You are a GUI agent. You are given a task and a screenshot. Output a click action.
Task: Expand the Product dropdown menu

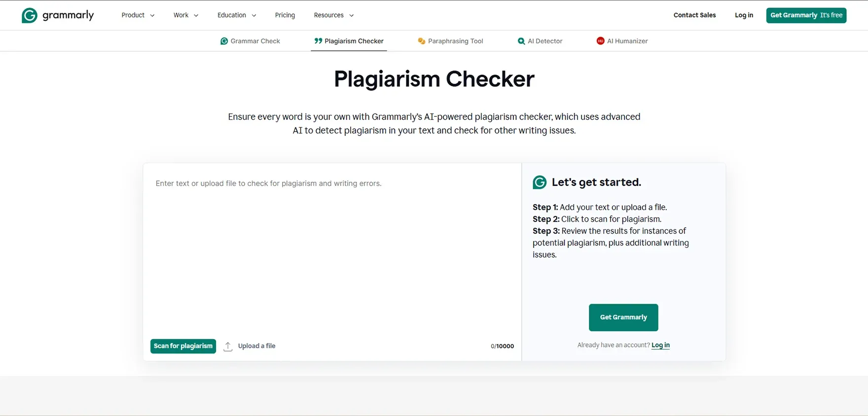(x=138, y=15)
